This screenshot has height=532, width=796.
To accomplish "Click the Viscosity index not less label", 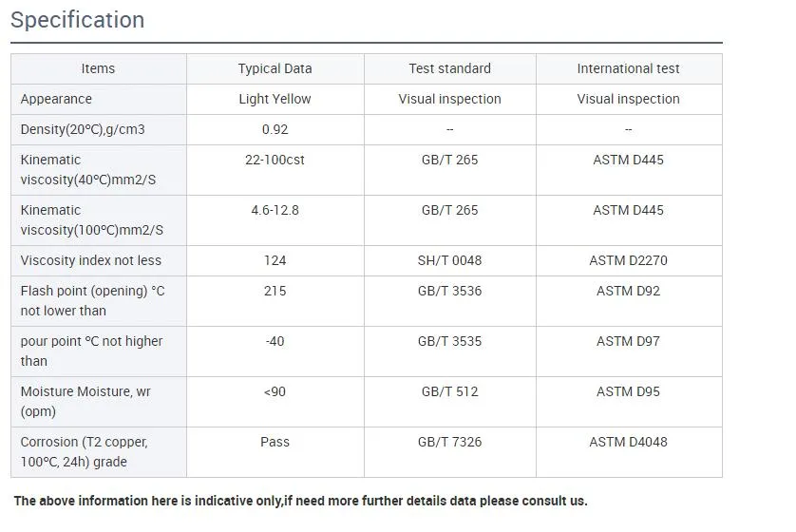I will click(91, 260).
